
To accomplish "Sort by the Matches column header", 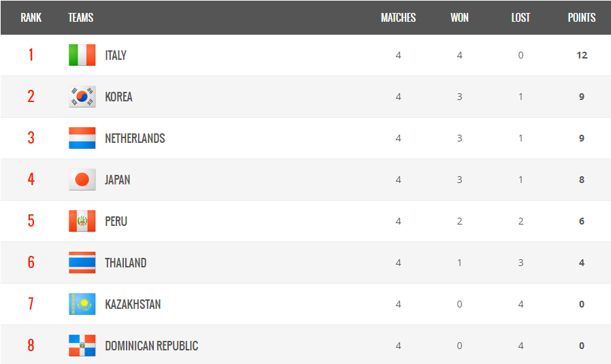I will pyautogui.click(x=398, y=18).
